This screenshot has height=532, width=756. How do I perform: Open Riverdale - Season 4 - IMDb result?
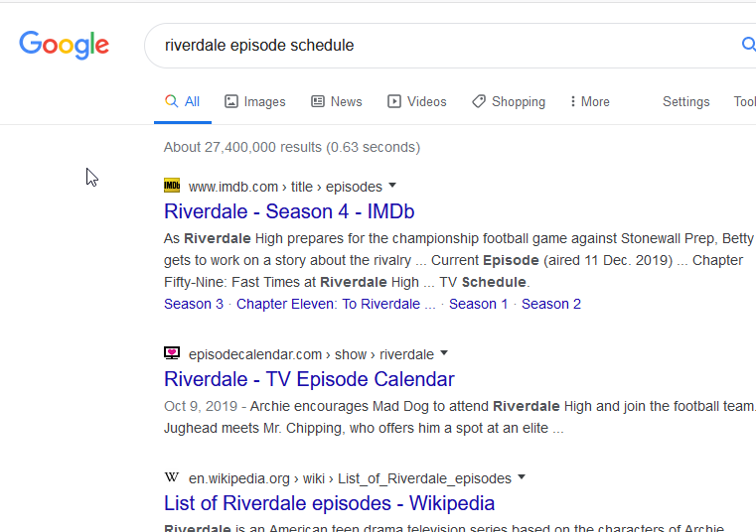(289, 211)
